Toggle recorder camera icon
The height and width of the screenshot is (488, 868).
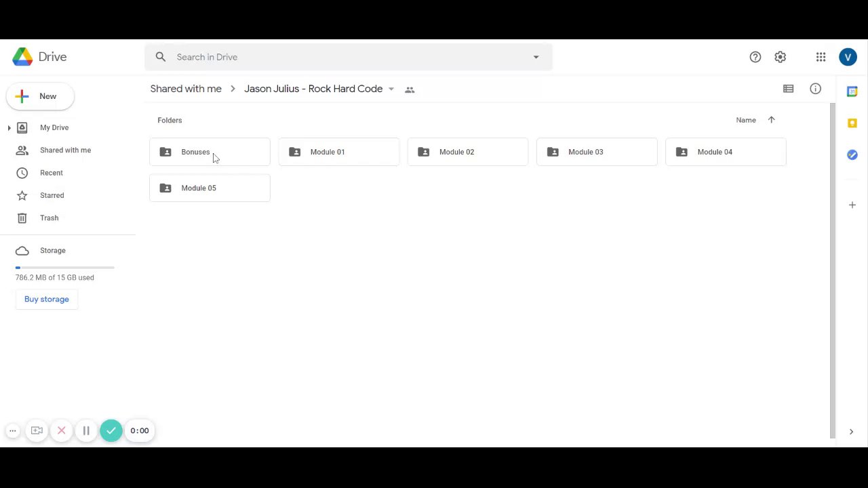click(37, 430)
